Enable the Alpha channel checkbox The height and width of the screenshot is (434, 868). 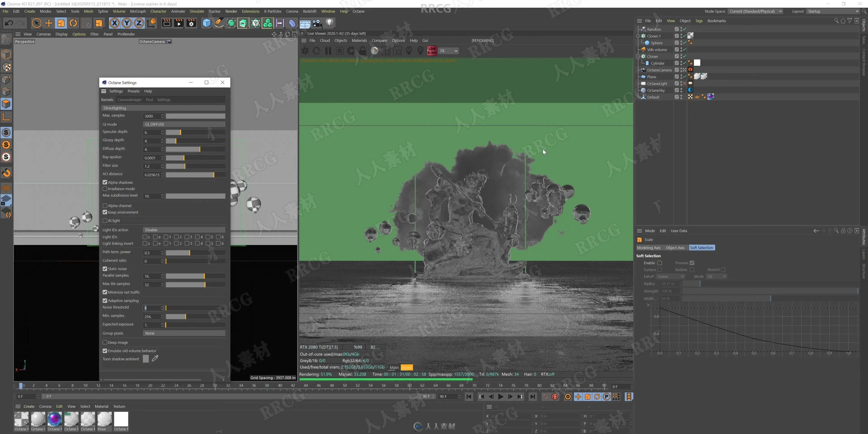105,205
